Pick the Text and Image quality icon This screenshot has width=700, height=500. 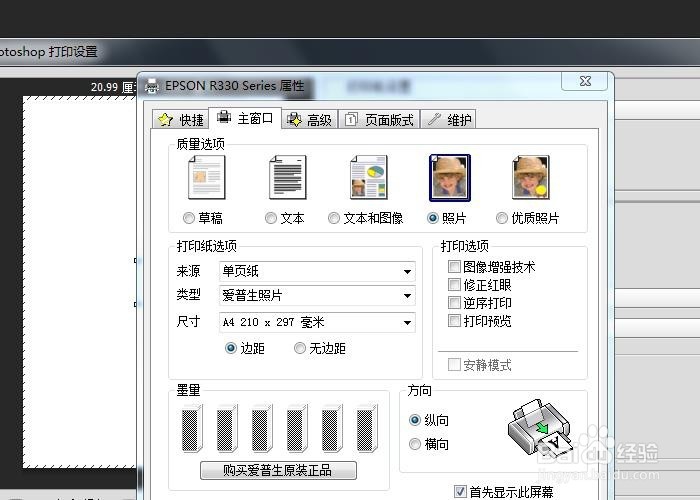click(x=369, y=177)
